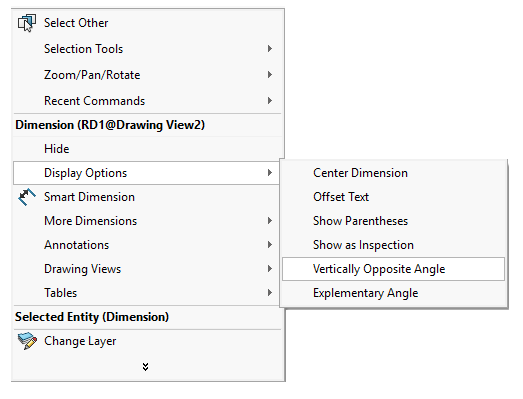Show more menu items with double chevron

pos(145,367)
